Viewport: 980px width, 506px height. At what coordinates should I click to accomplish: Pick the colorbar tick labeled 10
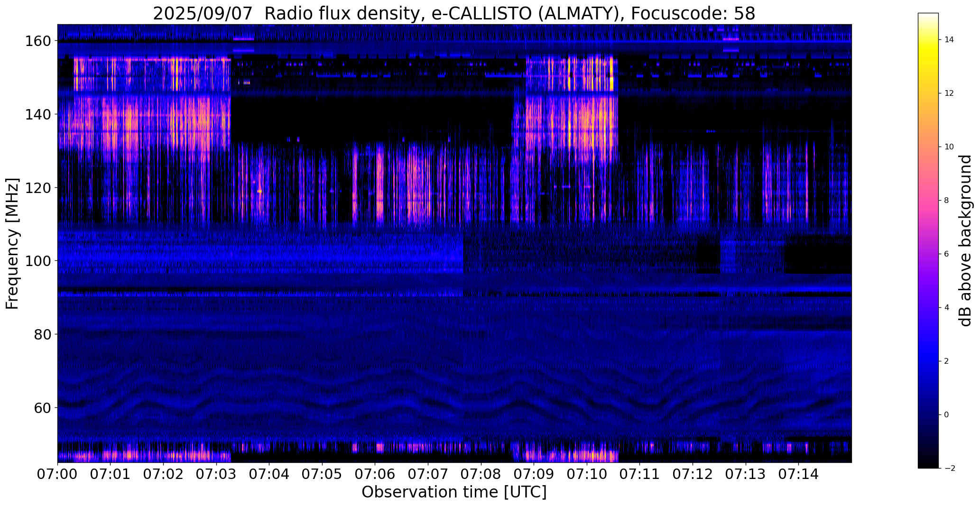(x=949, y=147)
